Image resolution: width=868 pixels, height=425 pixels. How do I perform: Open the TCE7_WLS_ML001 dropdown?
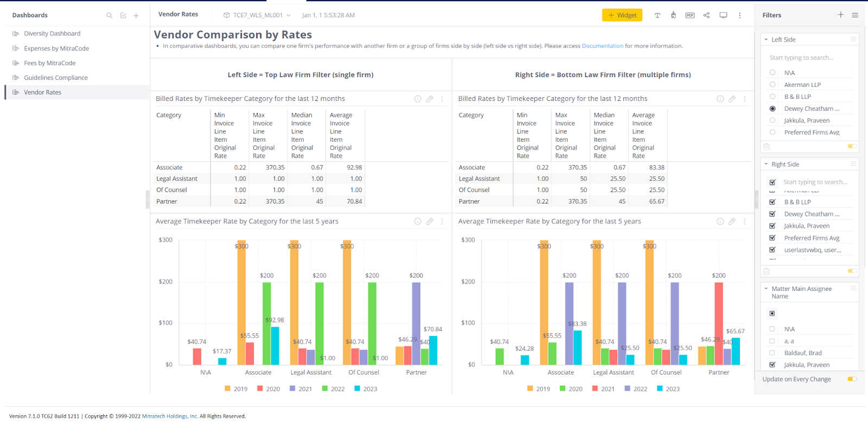[x=257, y=15]
